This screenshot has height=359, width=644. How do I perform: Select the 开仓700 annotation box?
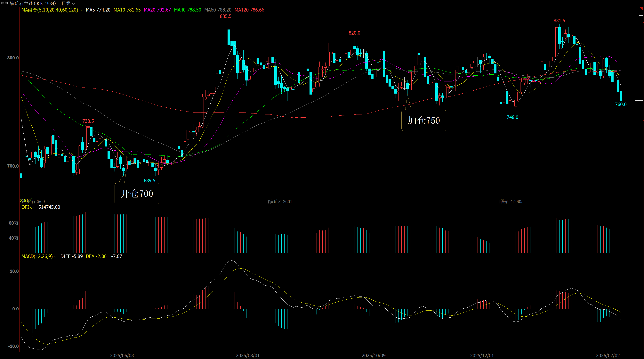(137, 193)
